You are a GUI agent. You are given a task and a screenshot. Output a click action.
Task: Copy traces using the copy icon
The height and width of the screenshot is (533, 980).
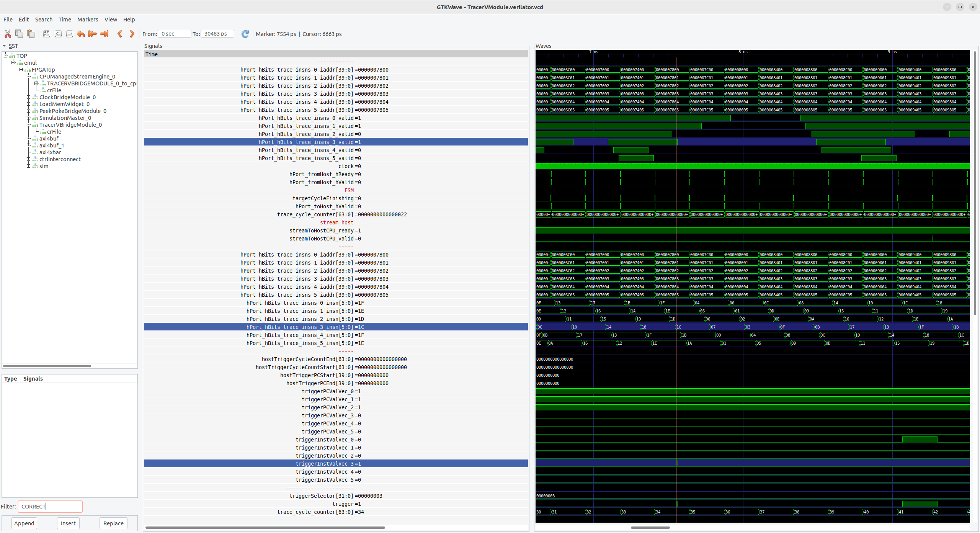click(19, 34)
